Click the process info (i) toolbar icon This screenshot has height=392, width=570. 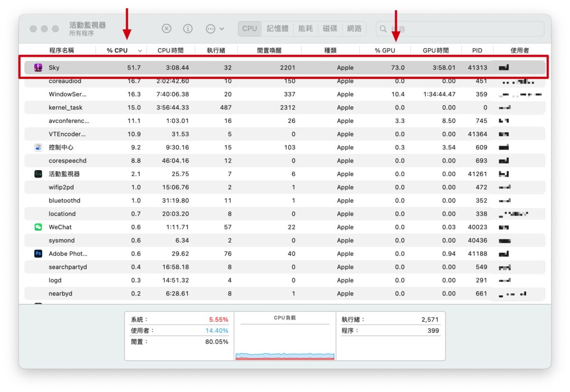(x=188, y=28)
